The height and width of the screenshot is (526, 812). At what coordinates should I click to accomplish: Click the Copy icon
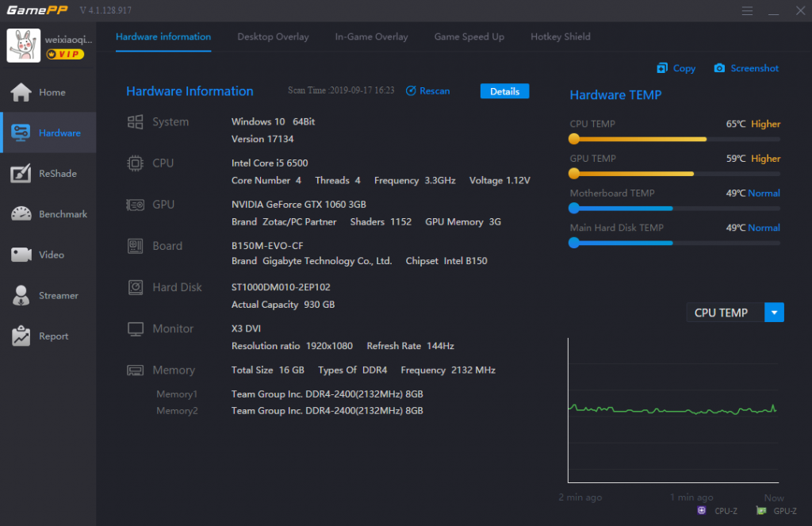662,68
